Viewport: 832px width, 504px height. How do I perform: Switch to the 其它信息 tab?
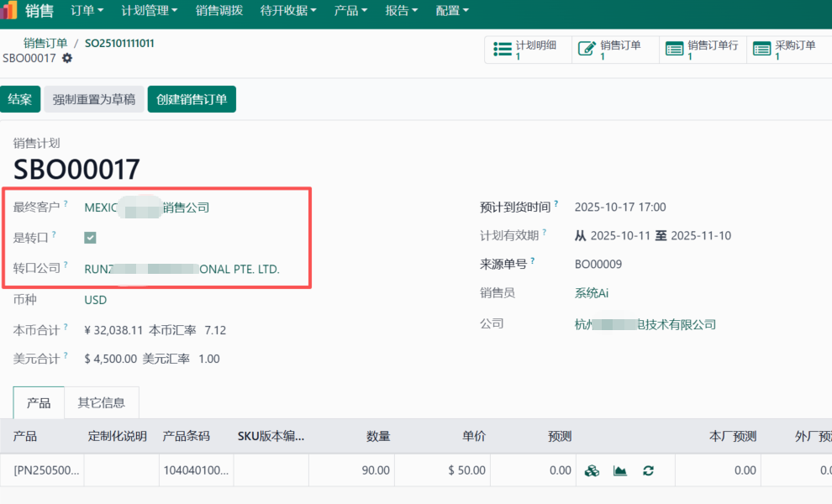(x=102, y=402)
